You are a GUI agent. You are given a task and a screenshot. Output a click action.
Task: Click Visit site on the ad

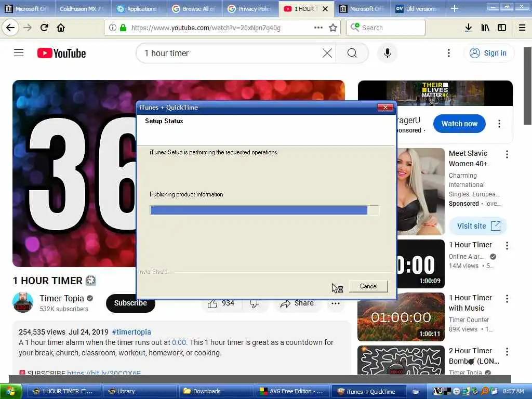(x=478, y=226)
